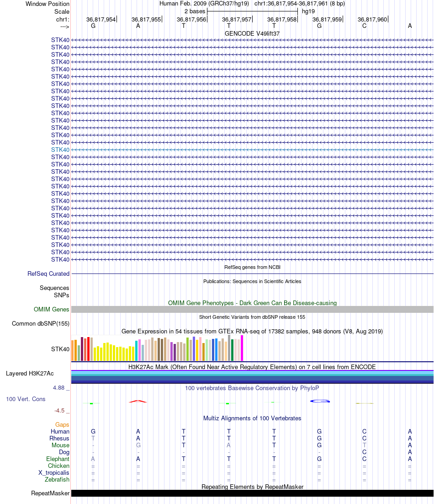434x504 pixels.
Task: Click the 36,817,959 ruler coordinate
Action: click(x=327, y=19)
